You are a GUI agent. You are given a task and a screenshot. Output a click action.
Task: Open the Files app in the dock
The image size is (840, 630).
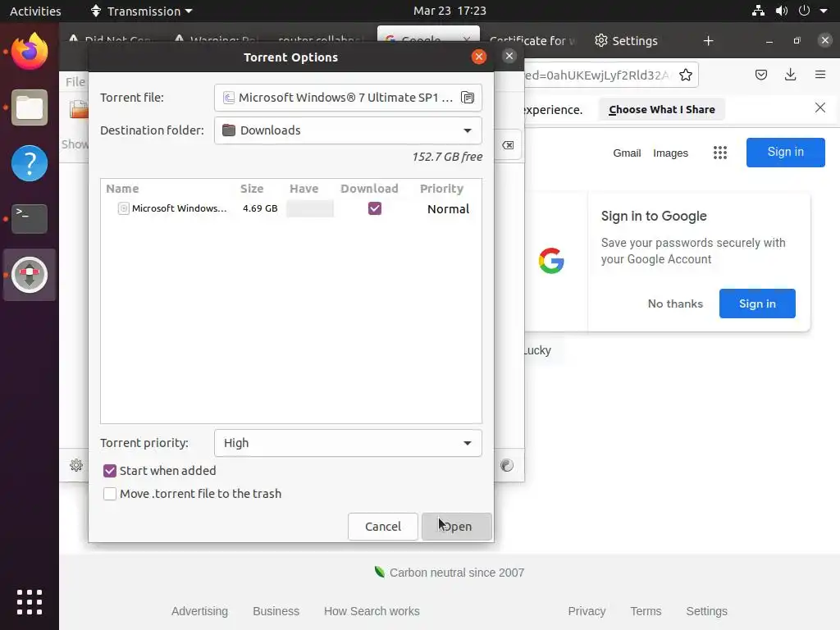tap(30, 107)
